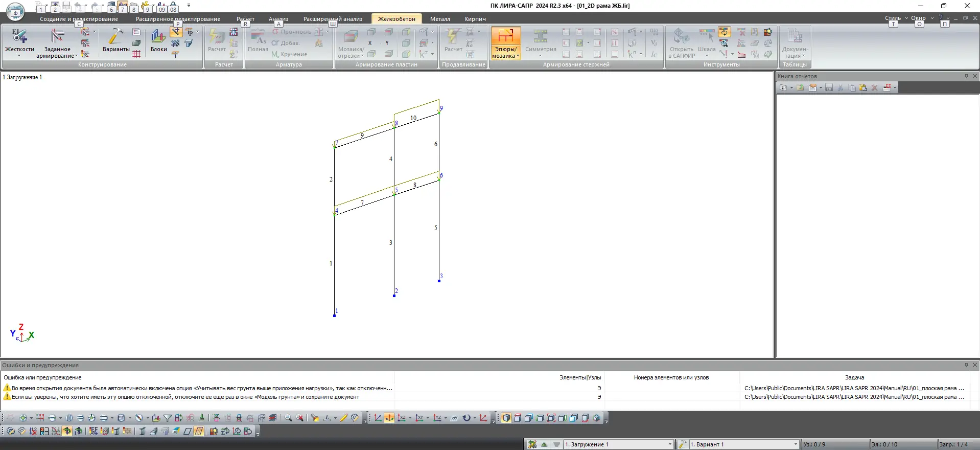980x450 pixels.
Task: Toggle the highlighted axes view button
Action: pyautogui.click(x=389, y=418)
